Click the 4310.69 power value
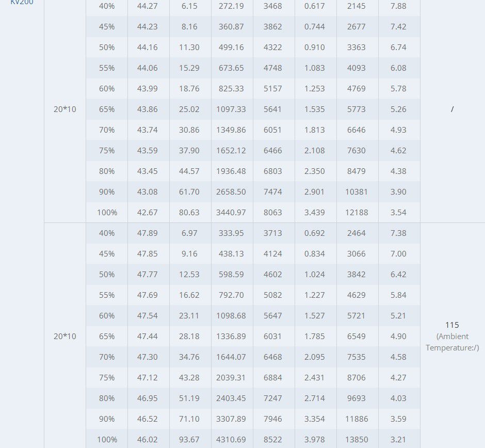485x448 pixels. tap(231, 440)
